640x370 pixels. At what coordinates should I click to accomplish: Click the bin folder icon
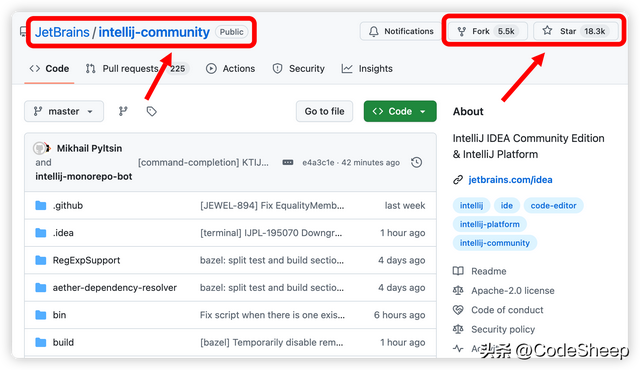[41, 315]
